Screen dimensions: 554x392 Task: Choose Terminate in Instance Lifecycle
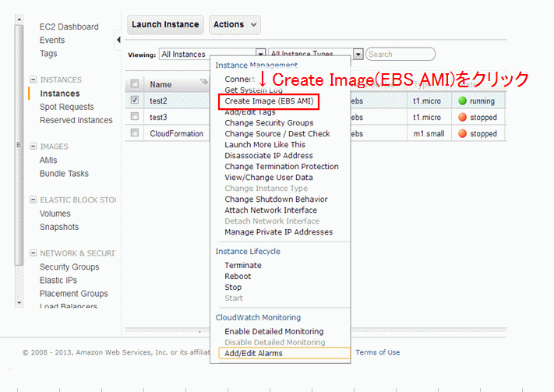coord(243,266)
